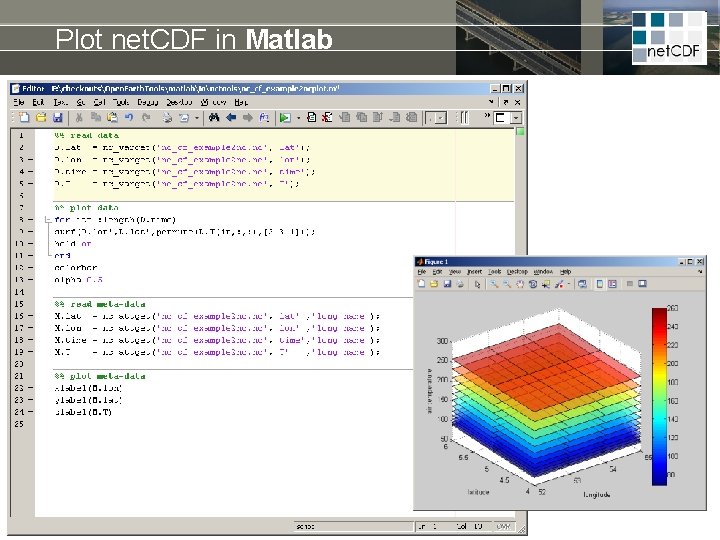The image size is (720, 540).
Task: Open the Editor Cell menu
Action: pyautogui.click(x=99, y=102)
